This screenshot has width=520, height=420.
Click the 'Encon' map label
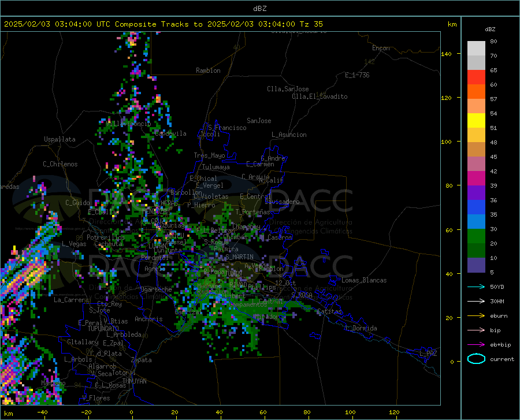pos(381,48)
